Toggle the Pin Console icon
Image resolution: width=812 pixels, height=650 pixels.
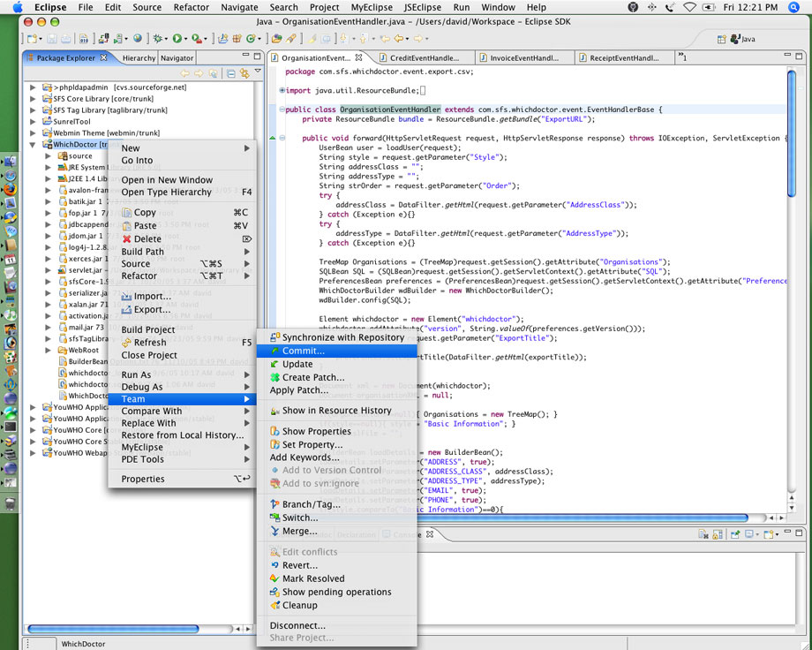[x=735, y=534]
